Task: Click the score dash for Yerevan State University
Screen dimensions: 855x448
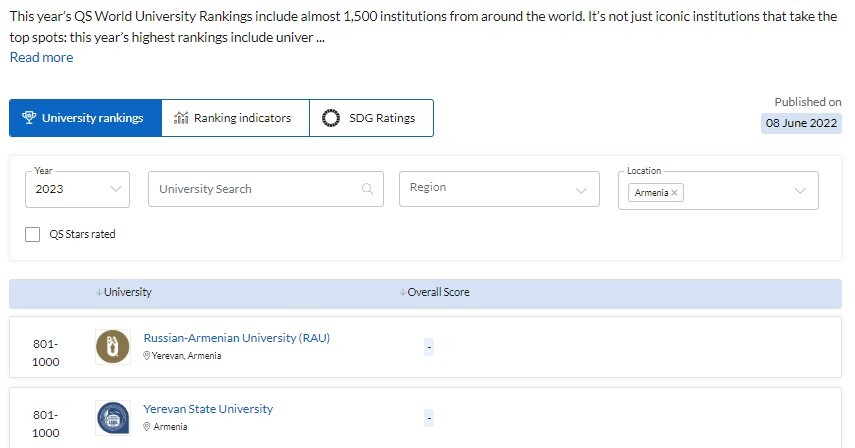Action: tap(429, 418)
